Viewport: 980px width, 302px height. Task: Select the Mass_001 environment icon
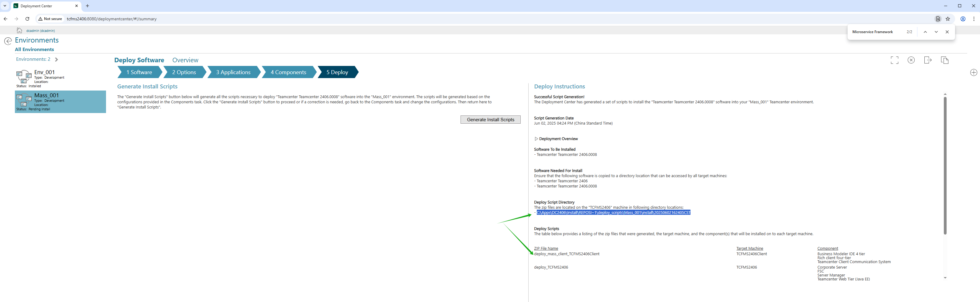click(x=24, y=100)
